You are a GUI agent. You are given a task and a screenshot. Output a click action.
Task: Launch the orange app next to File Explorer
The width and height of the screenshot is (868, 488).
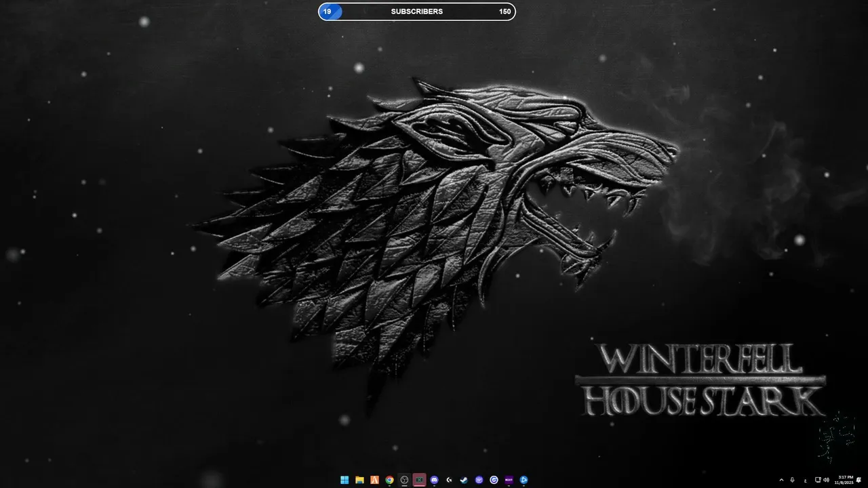(x=374, y=480)
